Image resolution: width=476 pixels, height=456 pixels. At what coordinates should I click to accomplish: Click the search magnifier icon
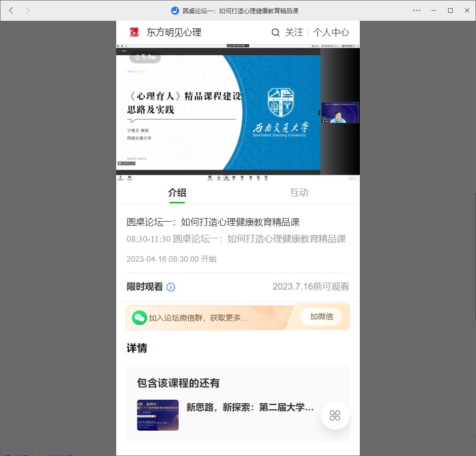[x=276, y=32]
